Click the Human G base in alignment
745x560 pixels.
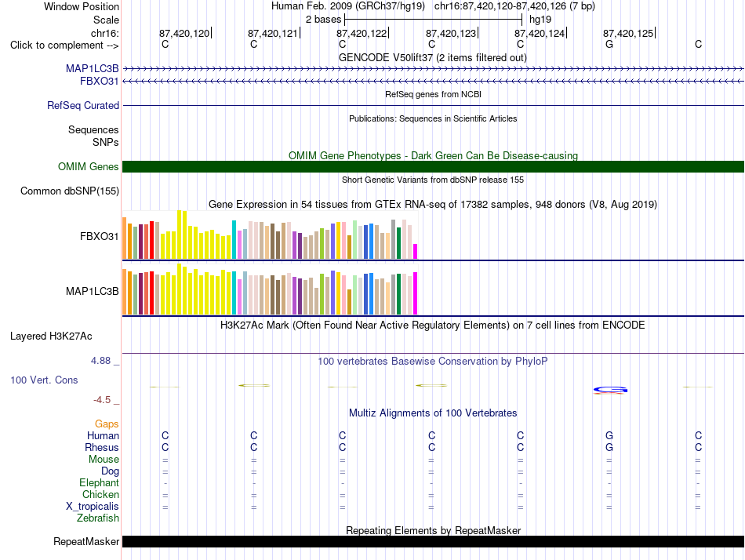pyautogui.click(x=609, y=435)
